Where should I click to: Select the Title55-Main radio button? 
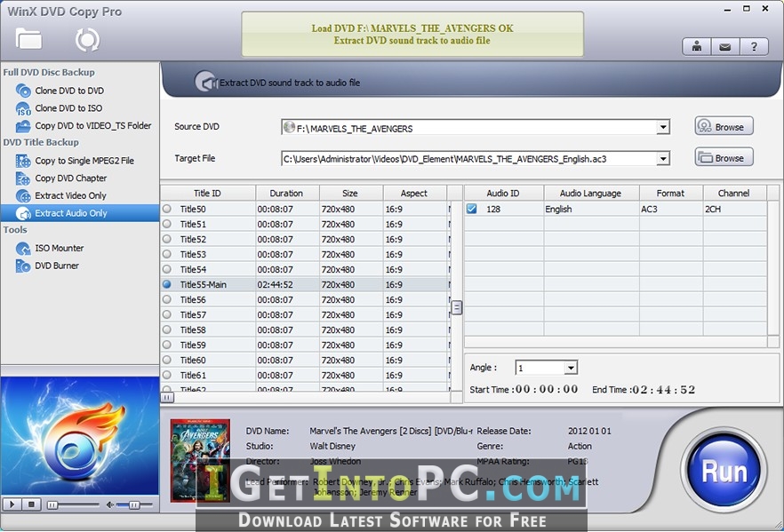pyautogui.click(x=167, y=284)
